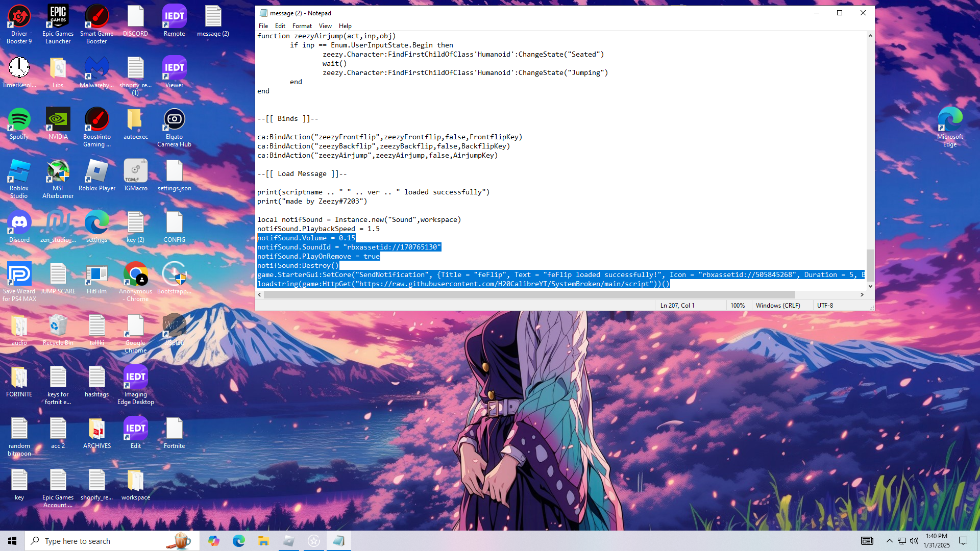This screenshot has height=551, width=980.
Task: Click the DISCORD file icon
Action: click(x=136, y=20)
